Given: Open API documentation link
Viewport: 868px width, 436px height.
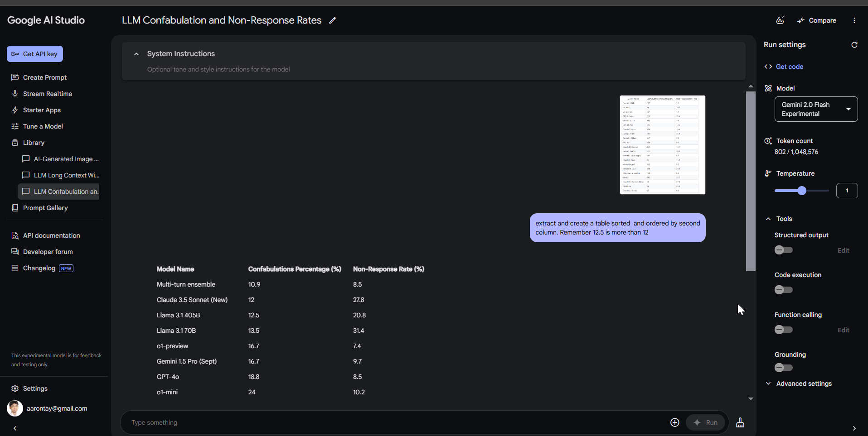Looking at the screenshot, I should 51,235.
